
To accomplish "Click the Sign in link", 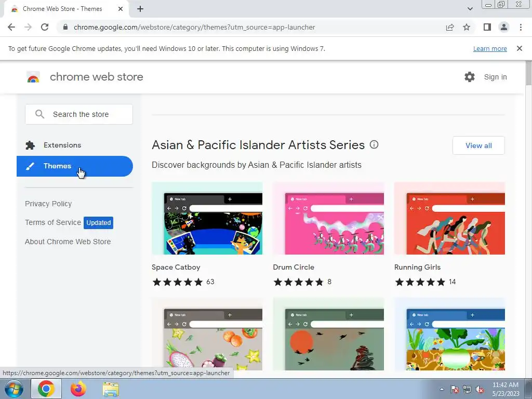I will pyautogui.click(x=495, y=77).
